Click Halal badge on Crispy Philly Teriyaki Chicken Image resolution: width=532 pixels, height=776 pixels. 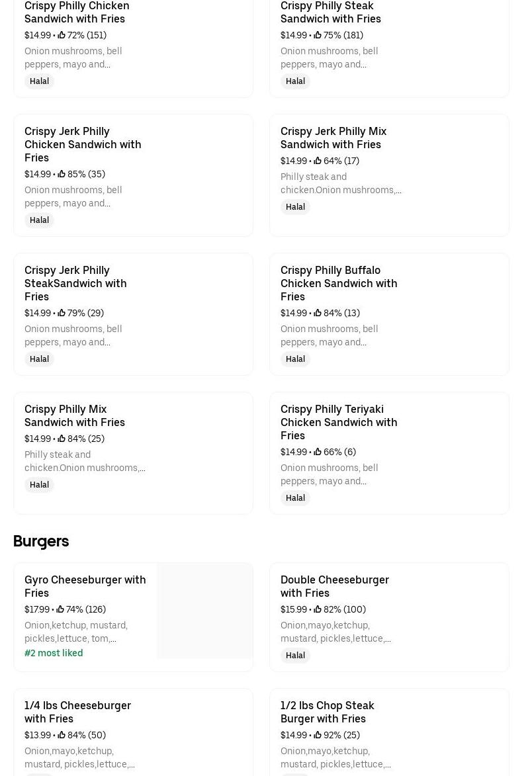click(x=295, y=498)
